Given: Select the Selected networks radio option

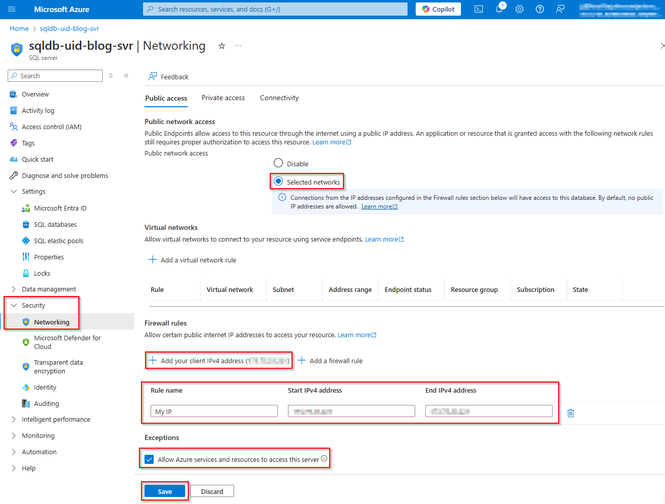Looking at the screenshot, I should click(x=278, y=182).
